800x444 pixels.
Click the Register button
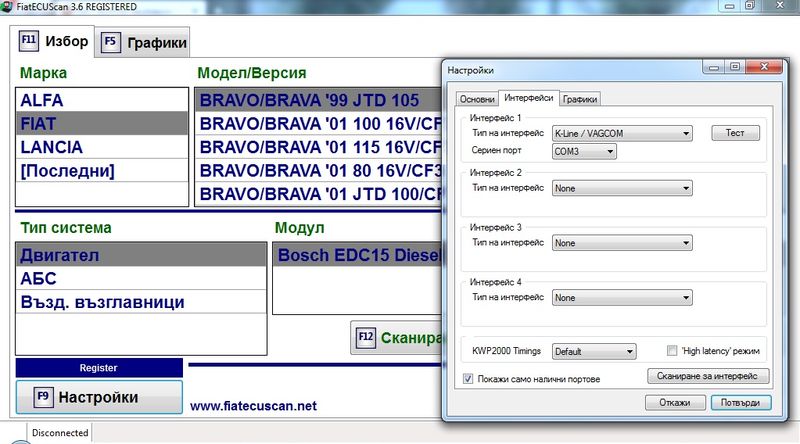point(99,368)
